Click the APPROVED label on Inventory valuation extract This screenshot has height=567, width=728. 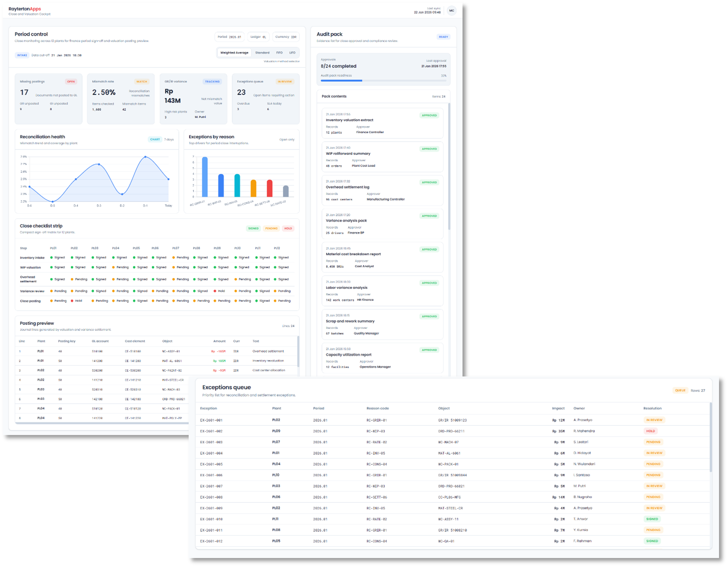tap(429, 115)
